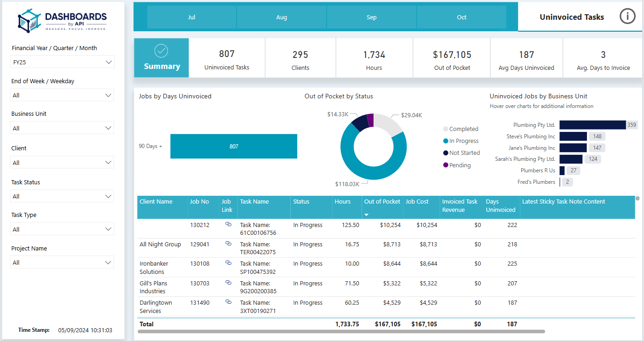
Task: Click job link icon for Ironbanker Solutions
Action: [228, 263]
